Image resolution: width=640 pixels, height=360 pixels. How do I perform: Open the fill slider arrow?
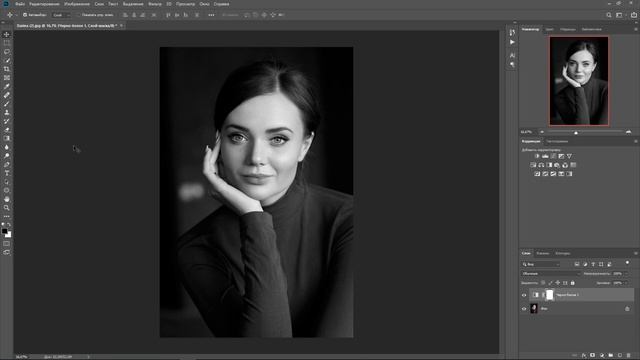pyautogui.click(x=627, y=283)
